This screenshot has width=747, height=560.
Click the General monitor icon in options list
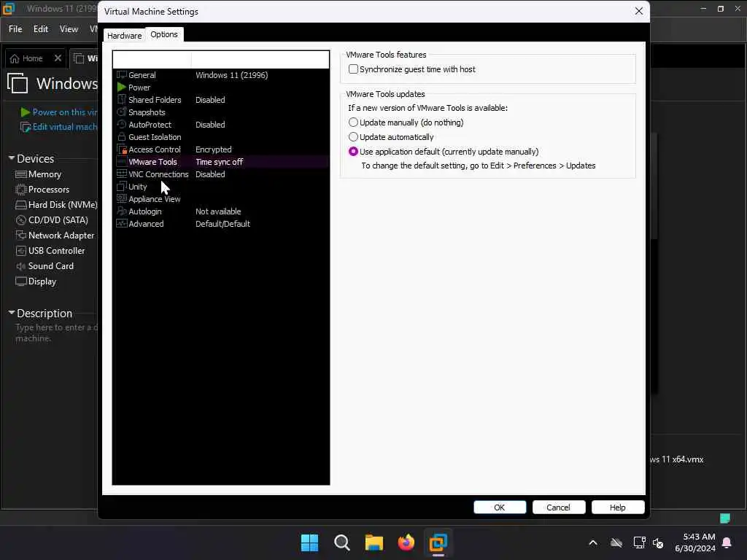coord(122,75)
